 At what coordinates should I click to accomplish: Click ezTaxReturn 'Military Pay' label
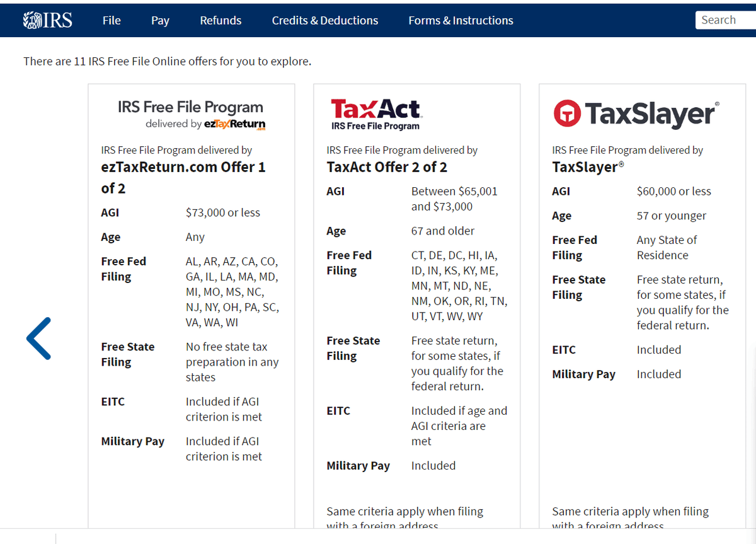coord(133,441)
